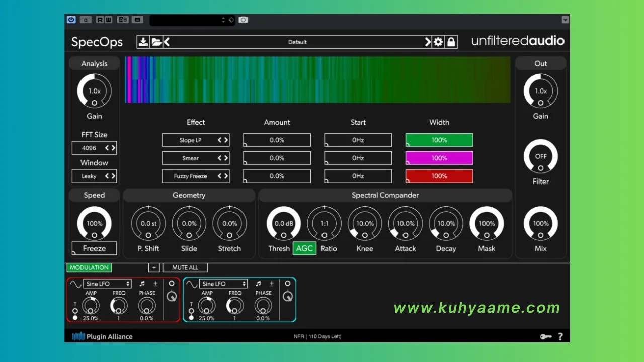The height and width of the screenshot is (362, 644).
Task: Open the Smear effect selector
Action: (196, 158)
